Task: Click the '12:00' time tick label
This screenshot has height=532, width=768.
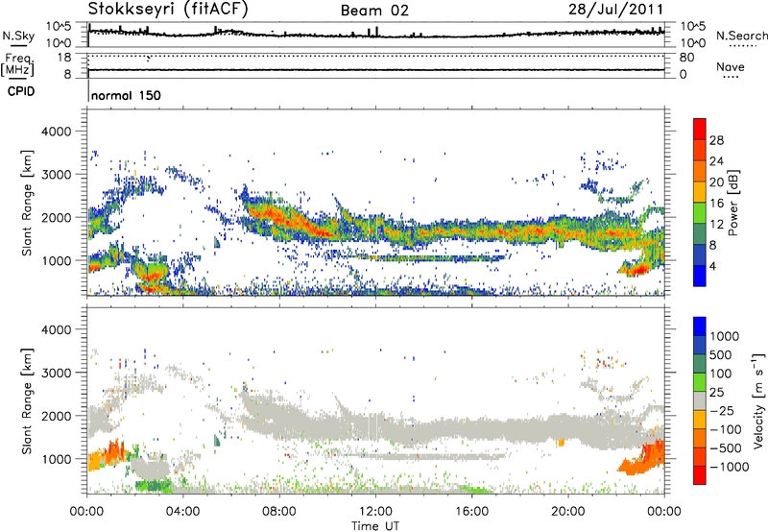Action: [x=375, y=512]
